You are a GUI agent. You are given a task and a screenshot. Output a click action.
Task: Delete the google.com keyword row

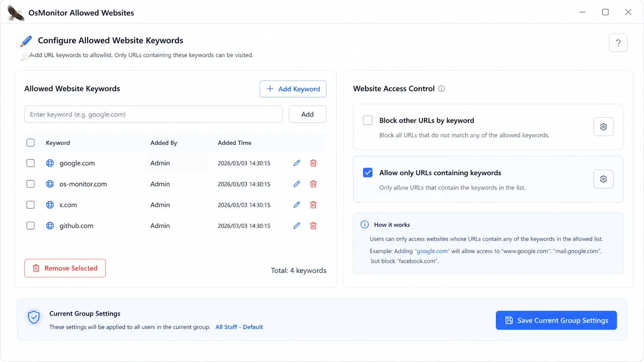(x=313, y=163)
